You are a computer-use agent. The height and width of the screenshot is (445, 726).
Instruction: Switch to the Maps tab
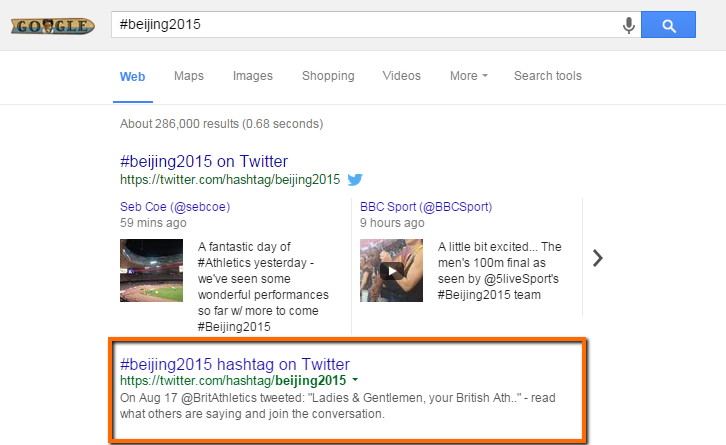[189, 76]
